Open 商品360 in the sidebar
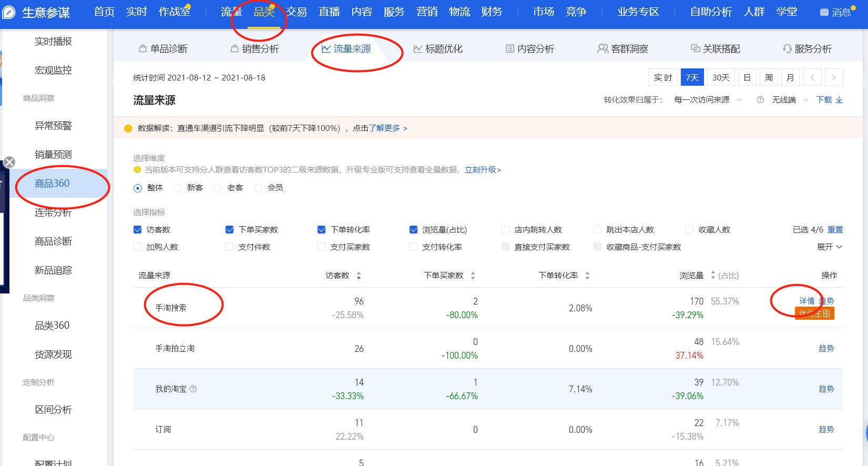 pos(52,184)
